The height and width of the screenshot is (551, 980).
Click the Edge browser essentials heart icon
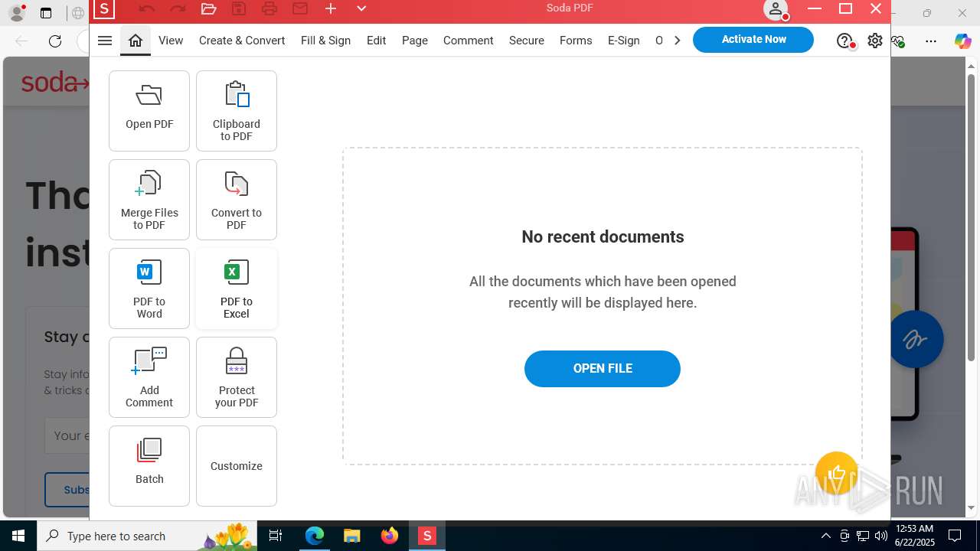(x=899, y=41)
